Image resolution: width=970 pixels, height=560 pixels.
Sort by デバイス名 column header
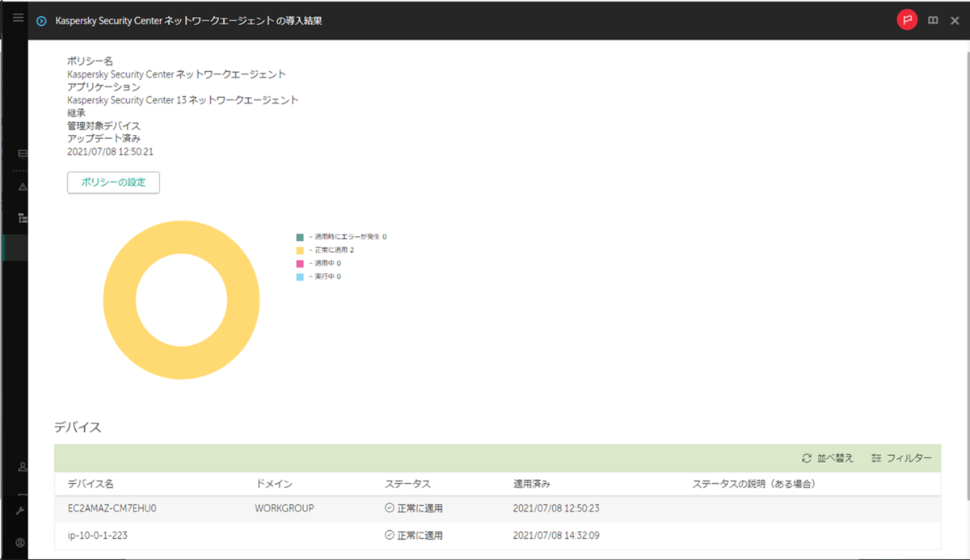tap(91, 484)
